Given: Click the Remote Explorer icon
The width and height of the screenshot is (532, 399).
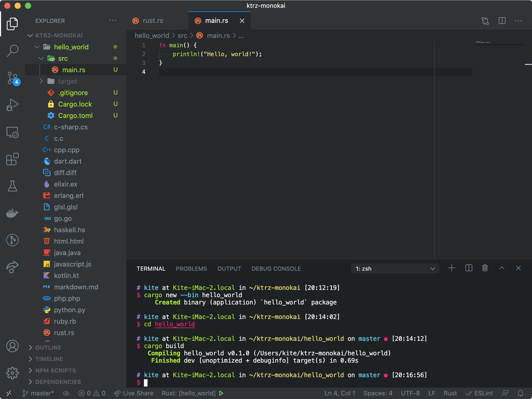Looking at the screenshot, I should point(12,132).
